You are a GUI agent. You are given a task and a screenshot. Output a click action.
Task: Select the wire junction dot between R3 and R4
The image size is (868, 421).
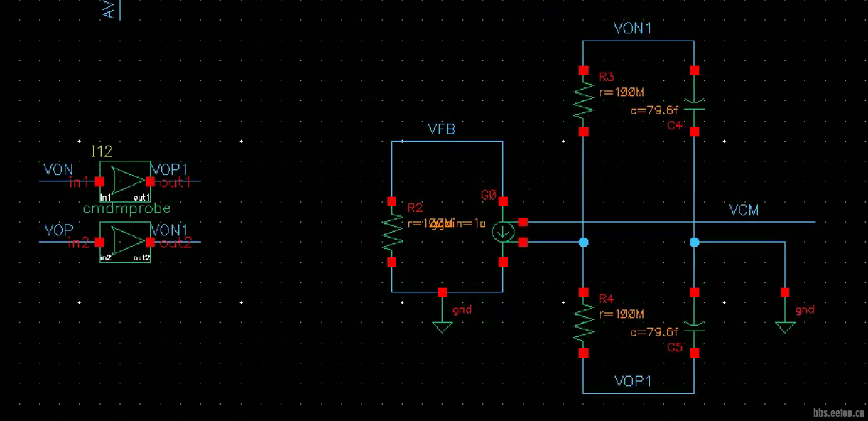[583, 243]
